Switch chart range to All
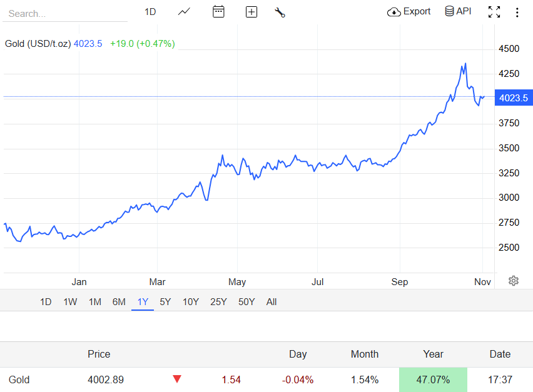This screenshot has height=392, width=533. point(271,301)
